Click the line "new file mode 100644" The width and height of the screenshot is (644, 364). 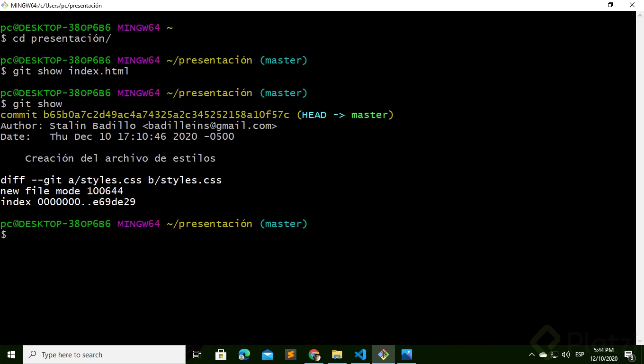62,191
